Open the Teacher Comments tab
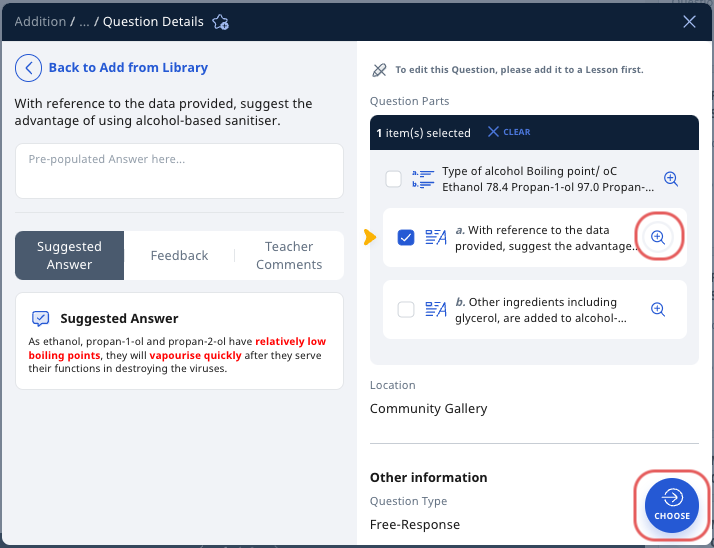This screenshot has height=548, width=714. click(x=288, y=256)
